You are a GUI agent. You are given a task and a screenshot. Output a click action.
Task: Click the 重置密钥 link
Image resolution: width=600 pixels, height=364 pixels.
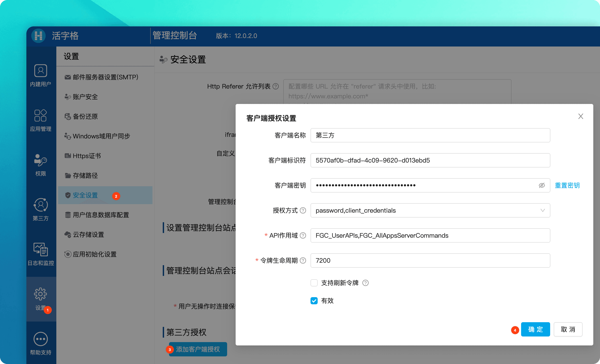coord(567,186)
